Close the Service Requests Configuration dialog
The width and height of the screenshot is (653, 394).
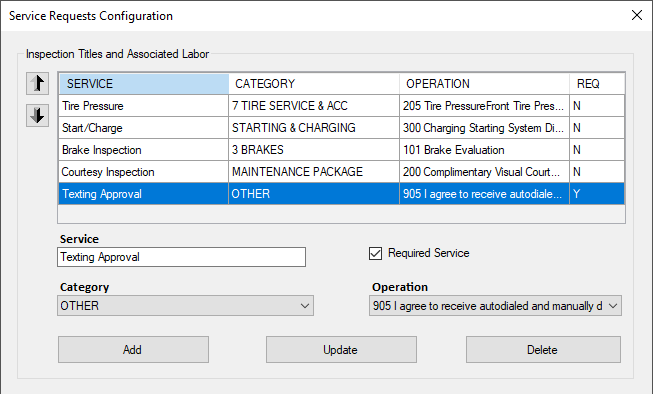[636, 15]
